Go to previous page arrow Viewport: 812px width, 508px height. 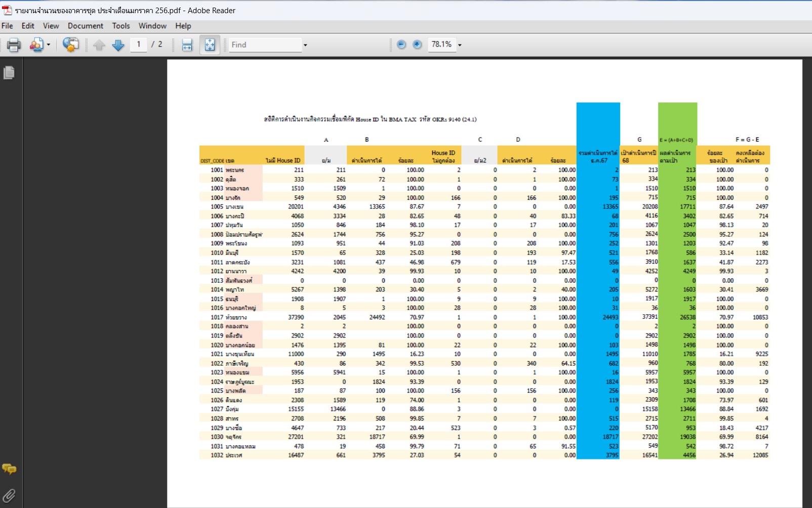pos(99,45)
